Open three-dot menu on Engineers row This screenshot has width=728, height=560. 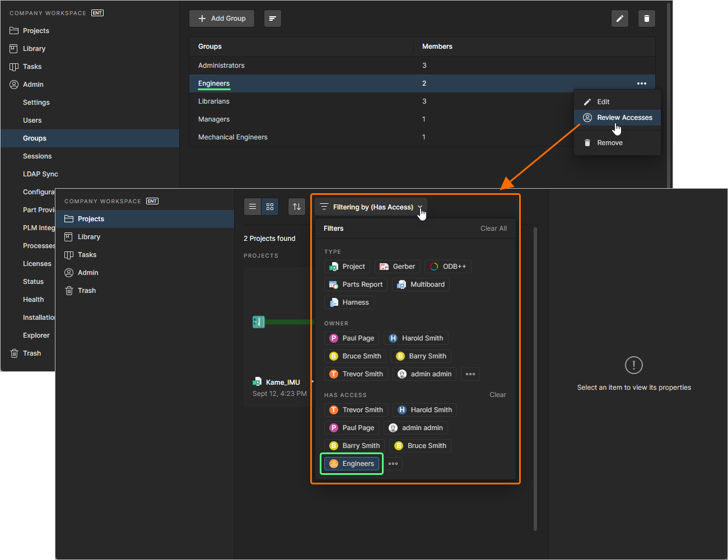[641, 83]
